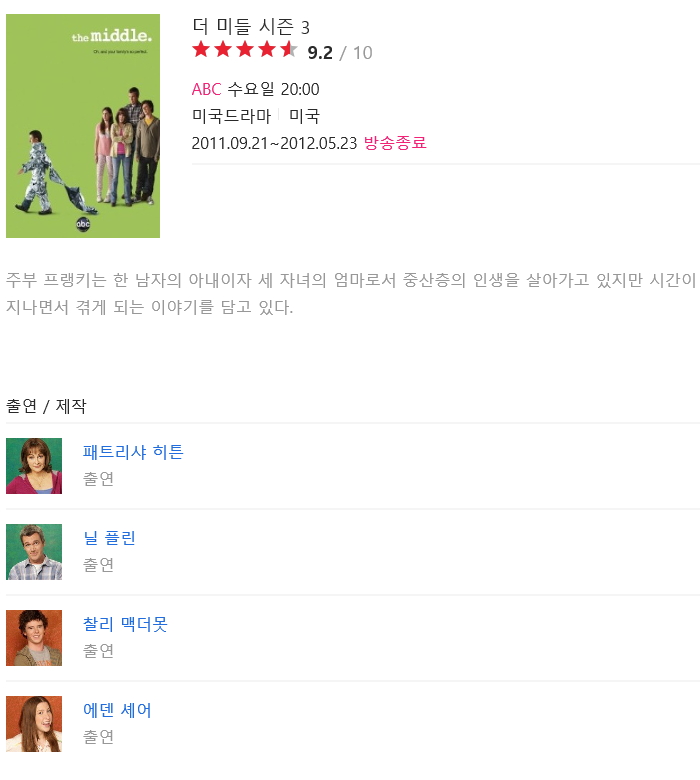Click the 2011.09.21~2012.05.23 broadcast dates
This screenshot has width=700, height=780.
click(x=274, y=143)
